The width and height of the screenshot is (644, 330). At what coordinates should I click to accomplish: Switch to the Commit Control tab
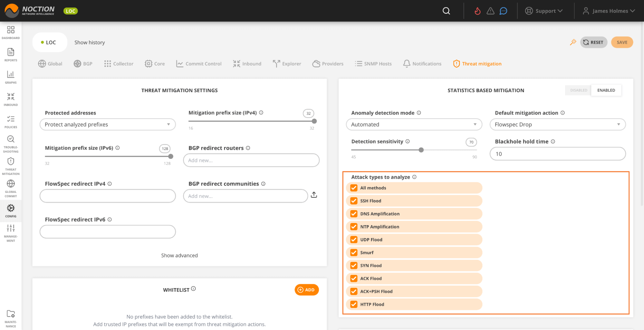(199, 64)
